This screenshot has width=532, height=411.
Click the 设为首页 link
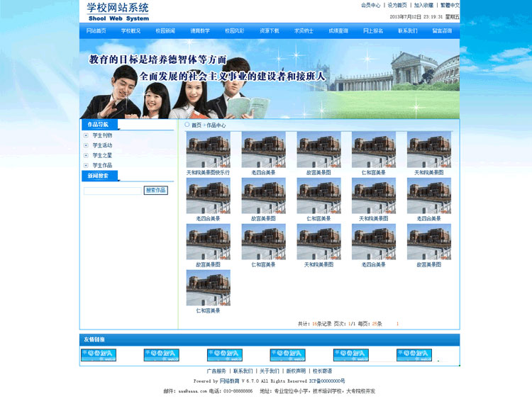click(x=397, y=6)
